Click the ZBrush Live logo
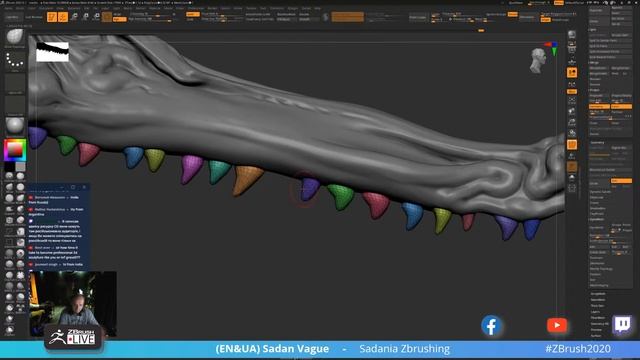 coord(73,337)
